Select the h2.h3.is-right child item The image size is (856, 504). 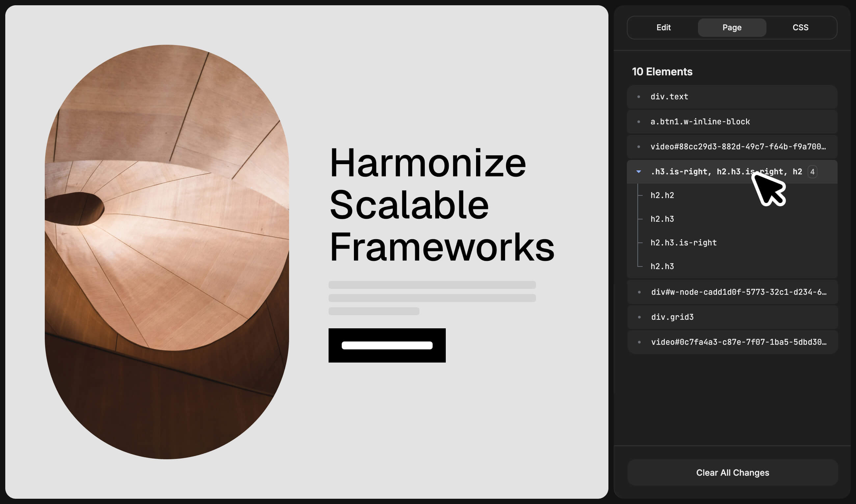coord(683,242)
